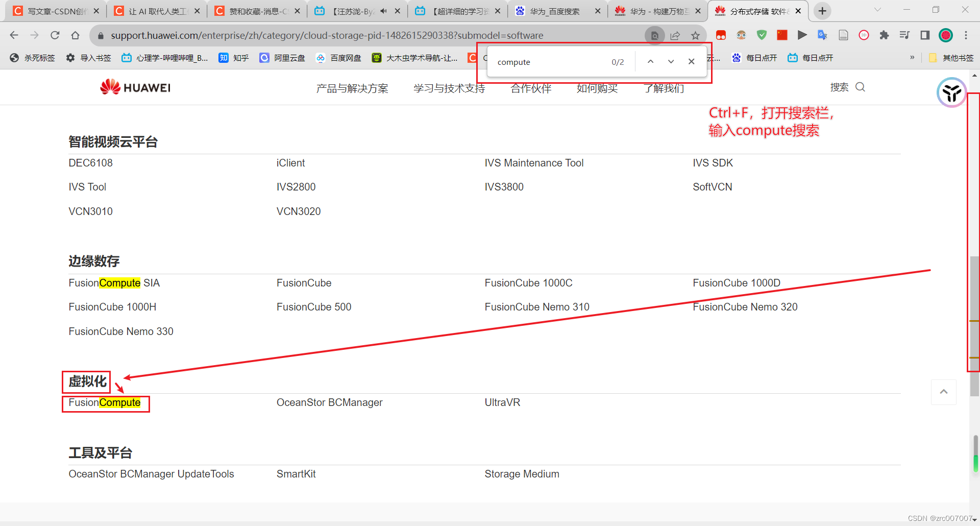Viewport: 980px width, 526px height.
Task: Click the green shield extension icon
Action: [x=762, y=35]
